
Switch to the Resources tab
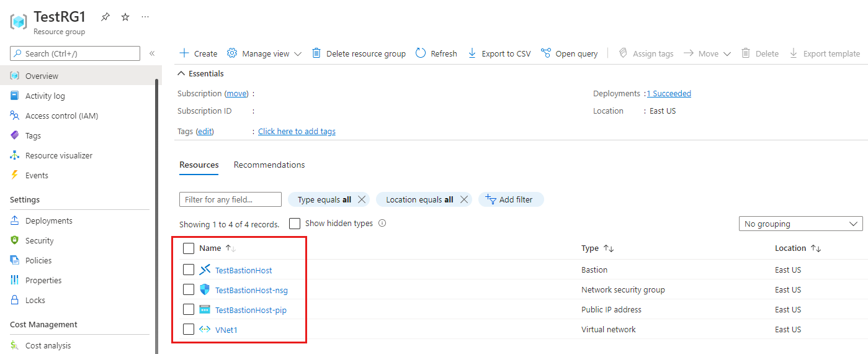(x=199, y=165)
